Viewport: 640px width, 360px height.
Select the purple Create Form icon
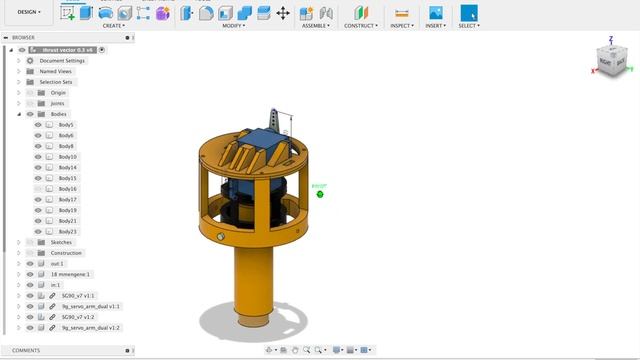(x=162, y=13)
